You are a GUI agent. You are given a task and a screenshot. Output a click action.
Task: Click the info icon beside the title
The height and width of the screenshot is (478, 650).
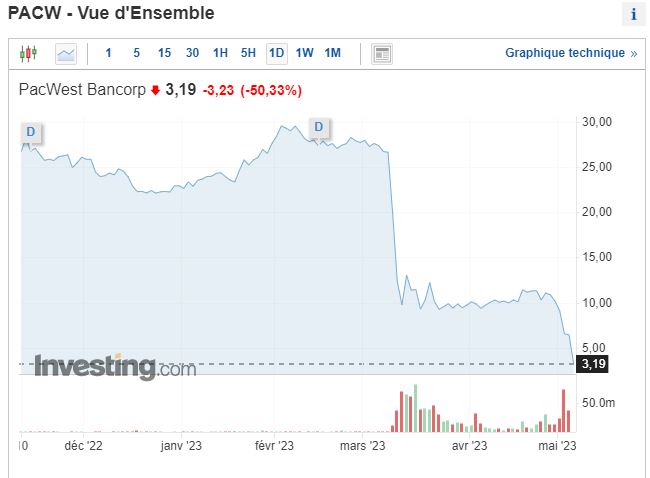(x=633, y=15)
